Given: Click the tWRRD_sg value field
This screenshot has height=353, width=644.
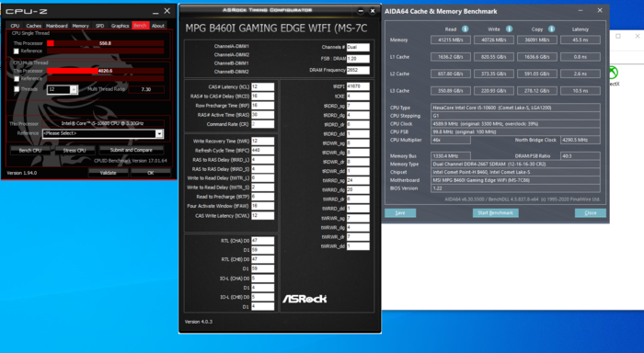Looking at the screenshot, I should click(358, 180).
